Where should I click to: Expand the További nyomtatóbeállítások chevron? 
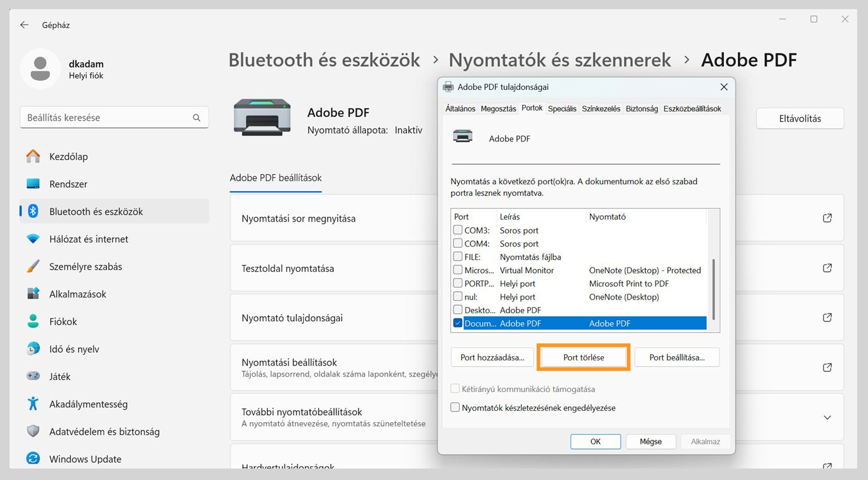coord(826,417)
